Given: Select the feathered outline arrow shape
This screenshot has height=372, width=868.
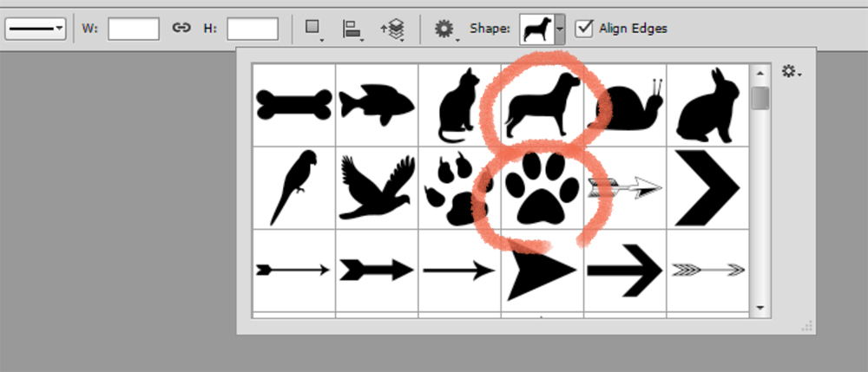Looking at the screenshot, I should tap(625, 188).
